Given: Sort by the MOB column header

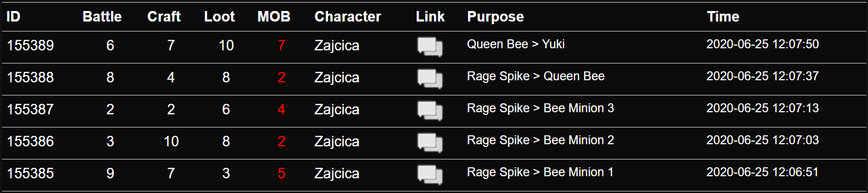Looking at the screenshot, I should [274, 17].
